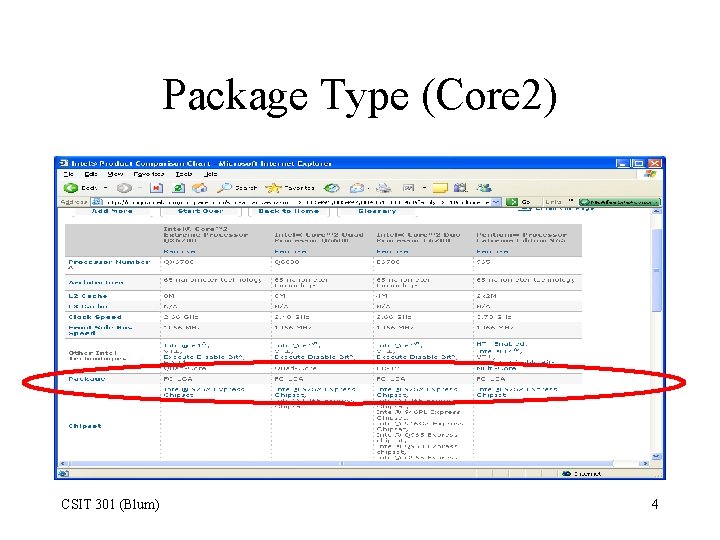Click the Address bar URL field
Viewport: 720px width, 540px height.
(x=298, y=202)
